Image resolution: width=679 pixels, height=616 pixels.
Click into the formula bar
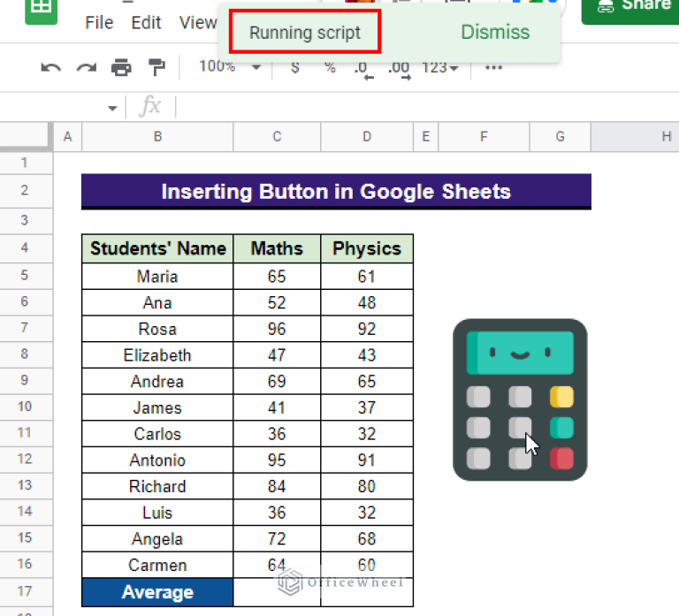click(398, 107)
